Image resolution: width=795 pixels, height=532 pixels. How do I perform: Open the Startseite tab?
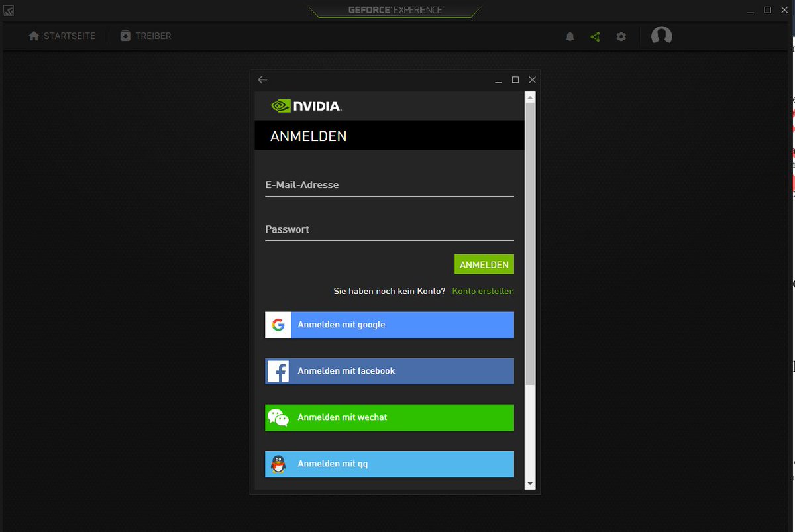click(62, 36)
